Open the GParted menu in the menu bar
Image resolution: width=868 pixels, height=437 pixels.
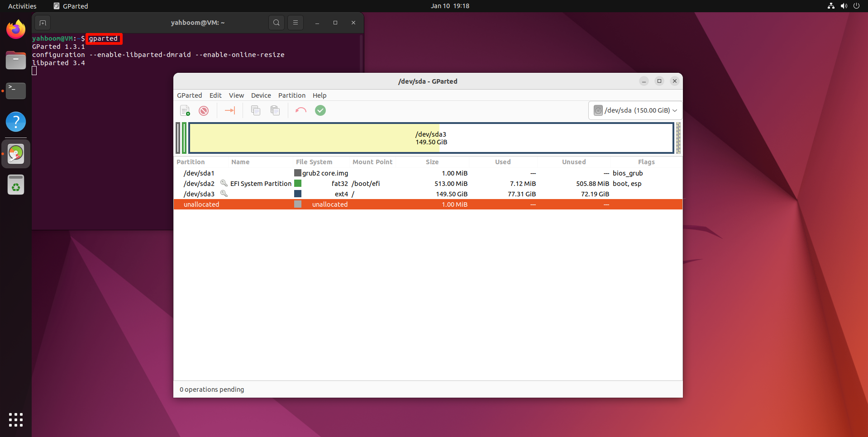(x=190, y=95)
